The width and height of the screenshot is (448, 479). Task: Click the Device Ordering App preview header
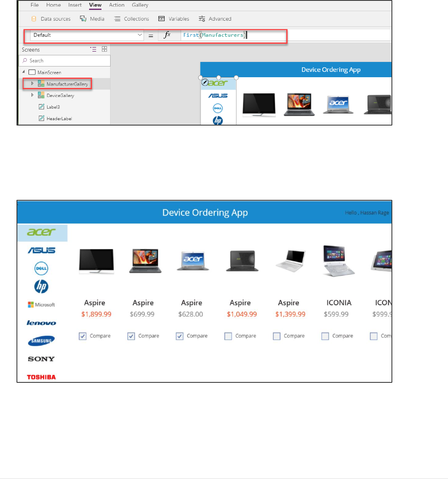tap(205, 212)
